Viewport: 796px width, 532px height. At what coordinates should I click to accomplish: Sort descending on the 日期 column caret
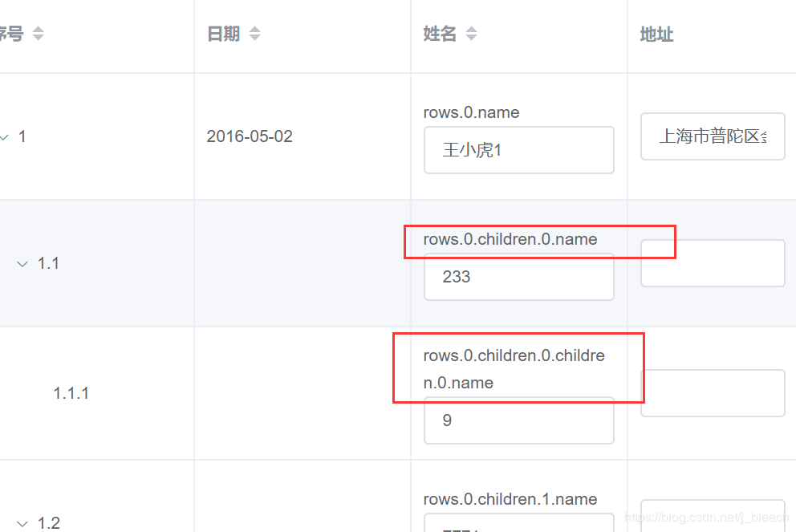click(254, 37)
